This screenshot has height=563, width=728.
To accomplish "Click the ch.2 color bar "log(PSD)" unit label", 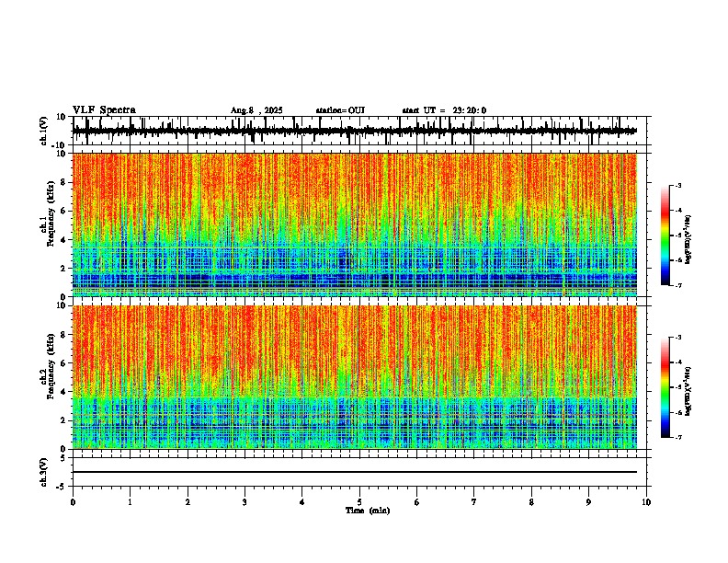I will pos(688,391).
